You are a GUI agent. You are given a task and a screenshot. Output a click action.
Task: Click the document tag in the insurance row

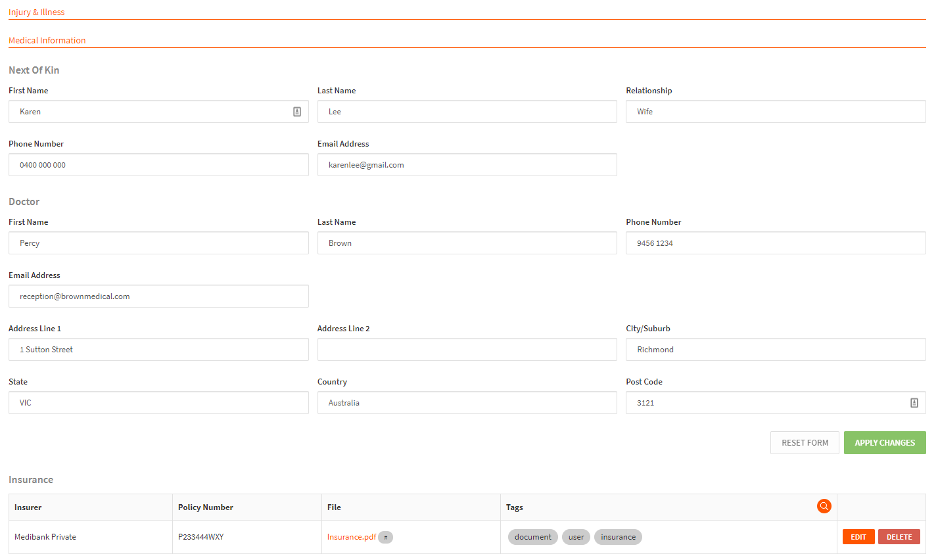tap(533, 537)
